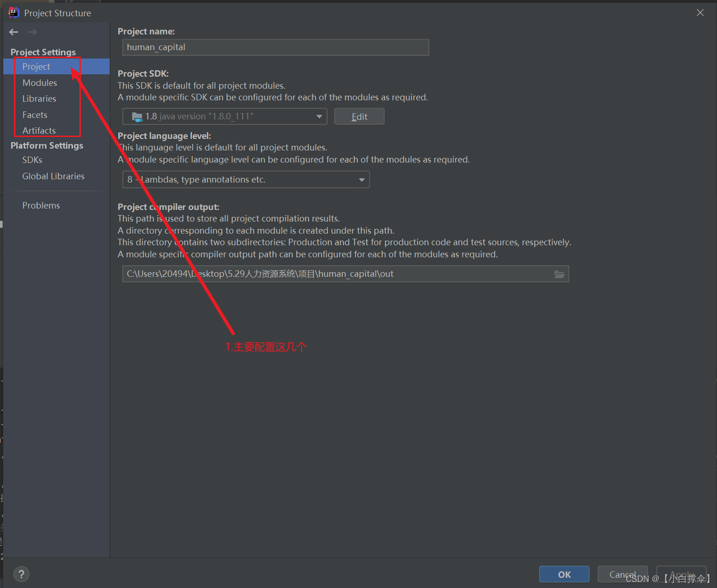The height and width of the screenshot is (588, 717).
Task: Close the Project Structure dialog
Action: [700, 13]
